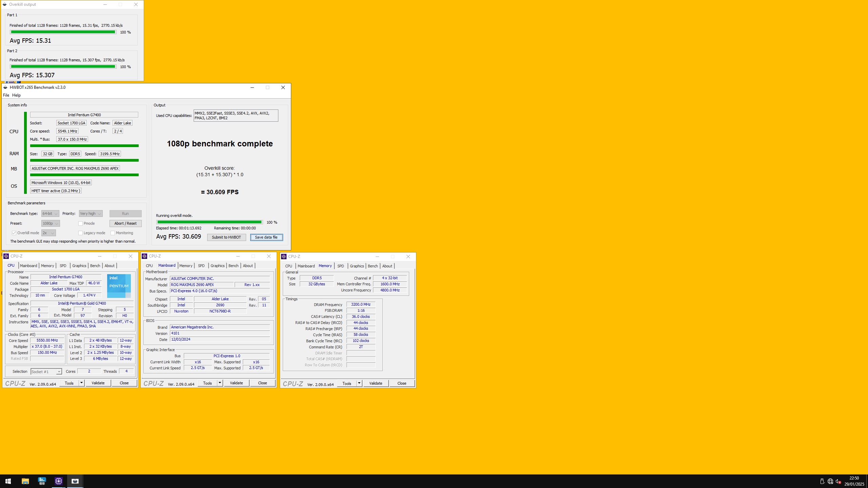Screen dimensions: 868x488
Task: Click the Part 2 progress bar
Action: click(x=63, y=66)
